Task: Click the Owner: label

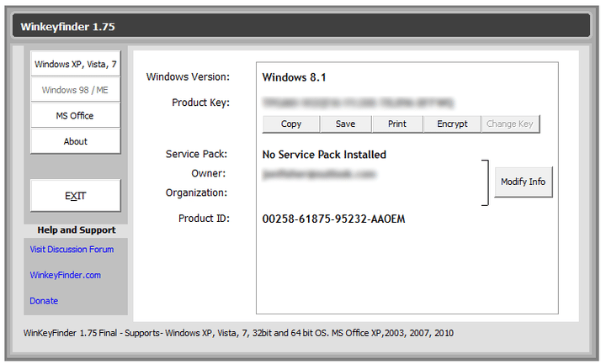Action: point(209,173)
